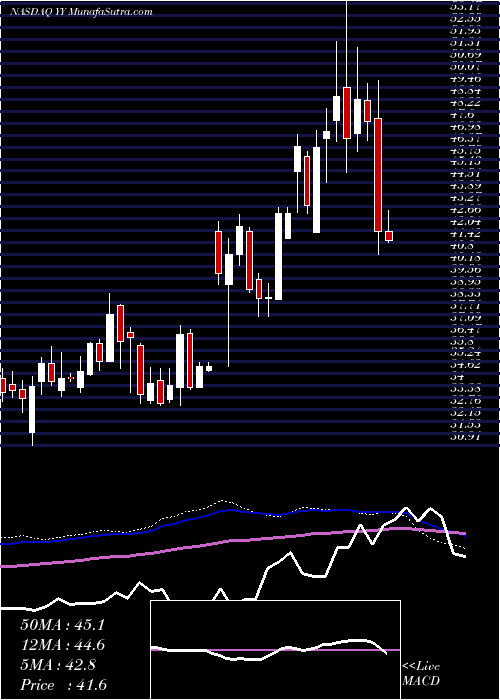This screenshot has height=700, width=500.
Task: Click the '50MA : 45.1' reading
Action: (x=62, y=625)
